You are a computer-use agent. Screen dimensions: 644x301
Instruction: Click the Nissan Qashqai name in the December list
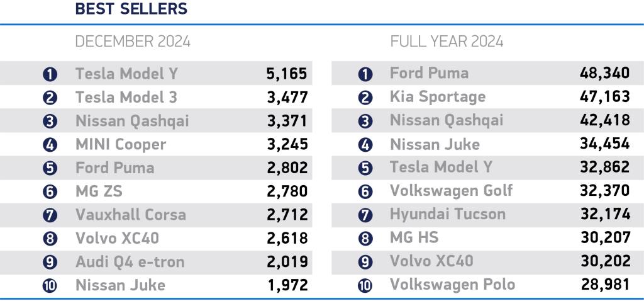tap(132, 121)
